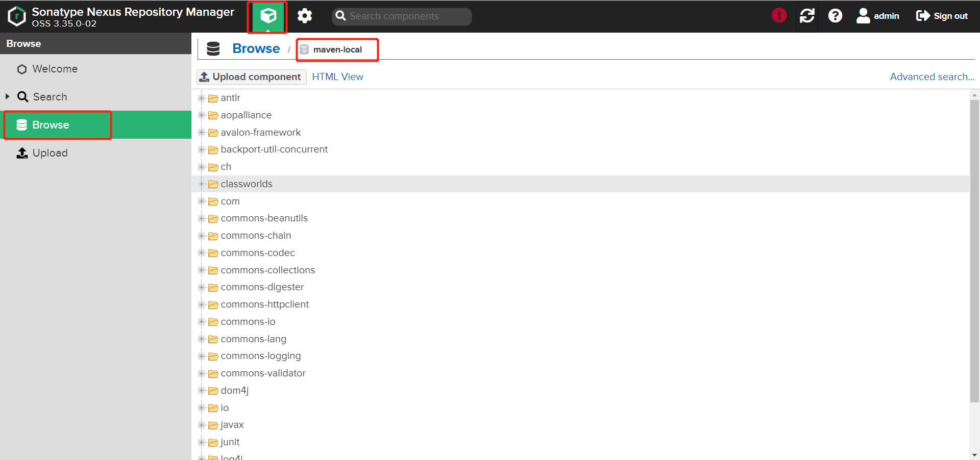
Task: Expand the backport-util-concurrent folder node
Action: click(x=202, y=149)
